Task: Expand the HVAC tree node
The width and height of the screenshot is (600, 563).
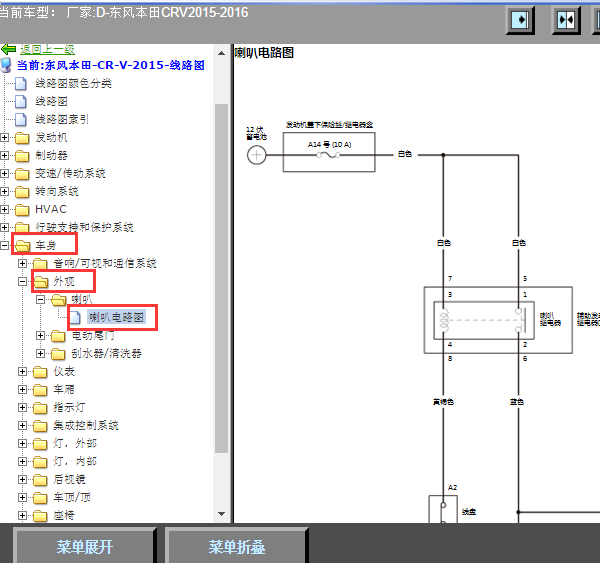Action: tap(4, 209)
